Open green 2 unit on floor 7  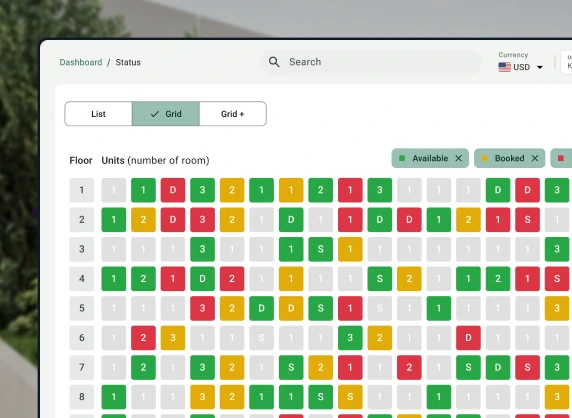pos(143,367)
